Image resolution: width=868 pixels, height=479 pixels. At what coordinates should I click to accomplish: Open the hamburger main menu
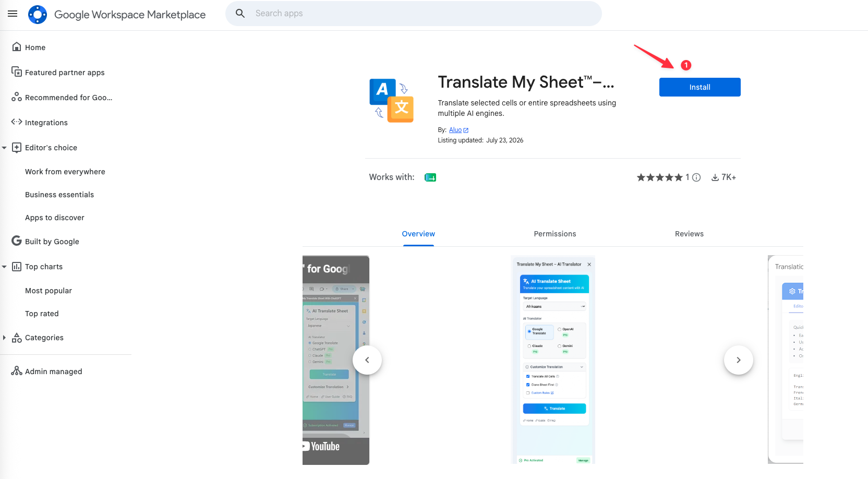pos(13,14)
